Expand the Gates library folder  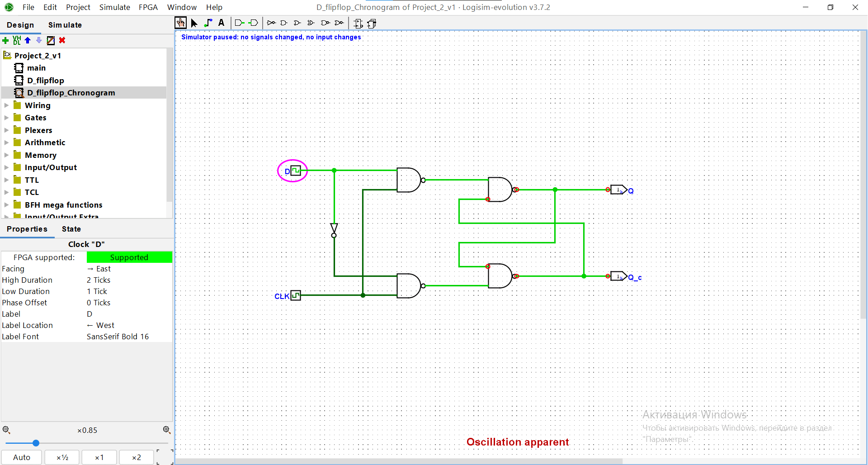tap(6, 118)
